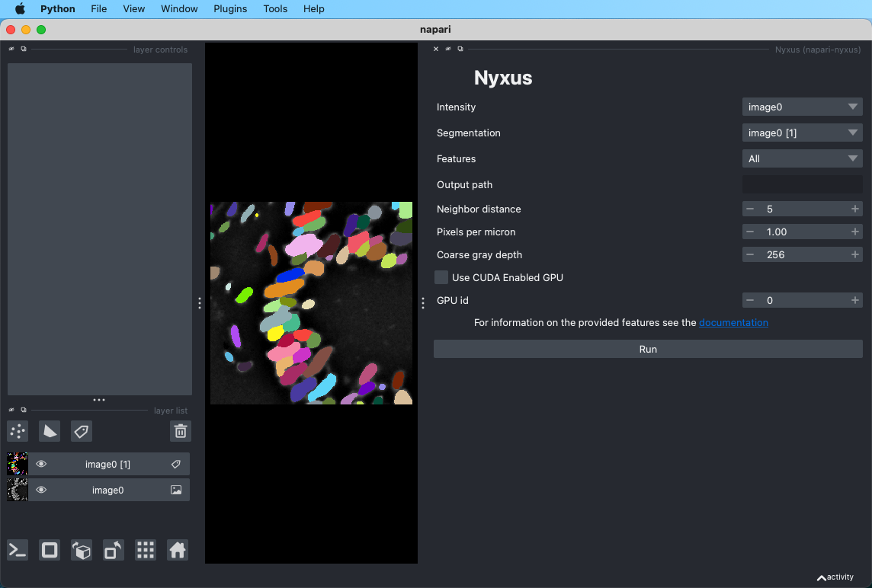Image resolution: width=872 pixels, height=588 pixels.
Task: Decrease Coarse gray depth value
Action: point(750,254)
